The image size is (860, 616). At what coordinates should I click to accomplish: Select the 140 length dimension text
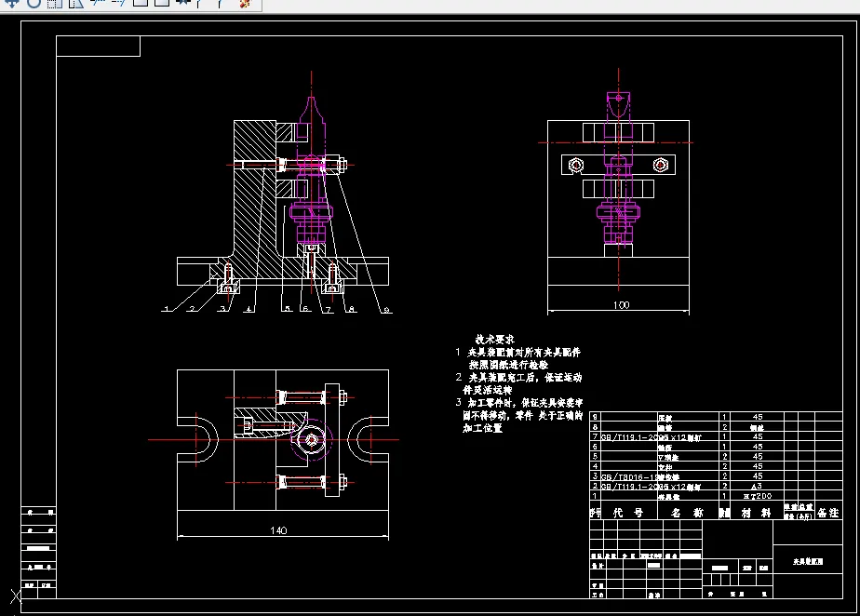278,530
